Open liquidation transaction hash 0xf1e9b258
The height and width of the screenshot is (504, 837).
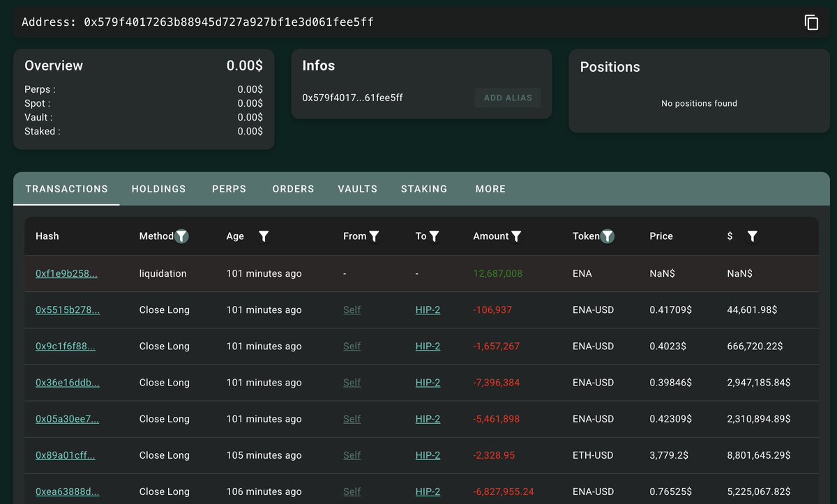pyautogui.click(x=66, y=274)
